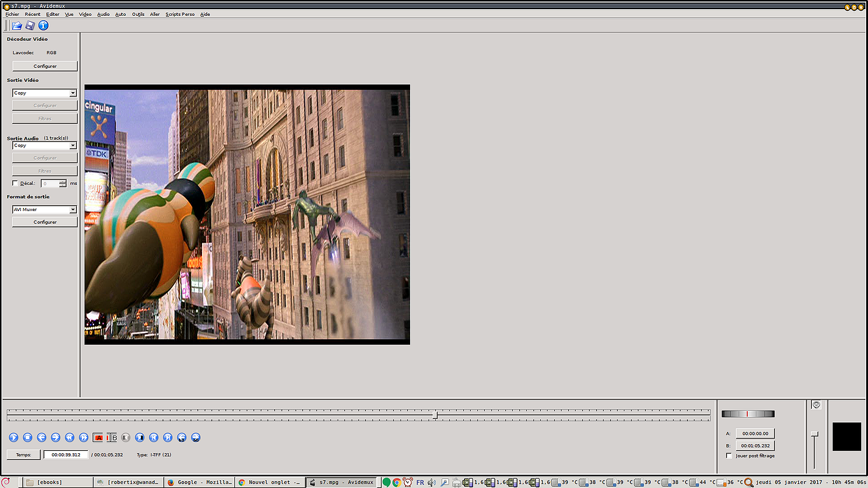The image size is (868, 488).
Task: Click marker A time button 00:00:00.00
Action: [x=755, y=433]
